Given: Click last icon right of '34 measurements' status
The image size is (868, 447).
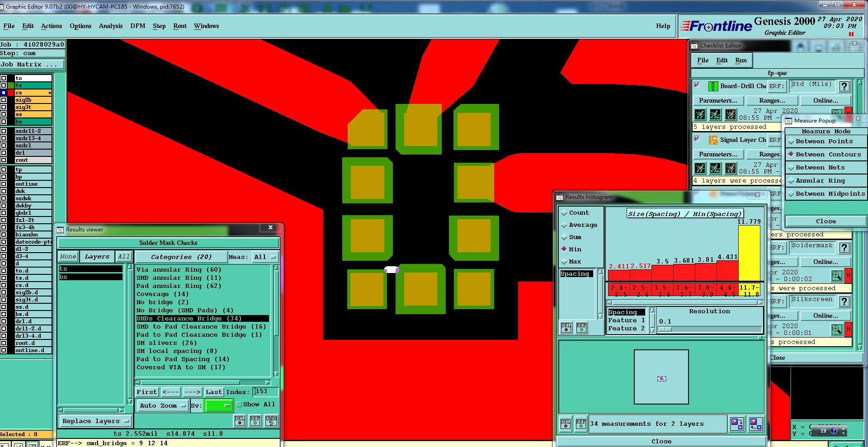Looking at the screenshot, I should pyautogui.click(x=756, y=423).
